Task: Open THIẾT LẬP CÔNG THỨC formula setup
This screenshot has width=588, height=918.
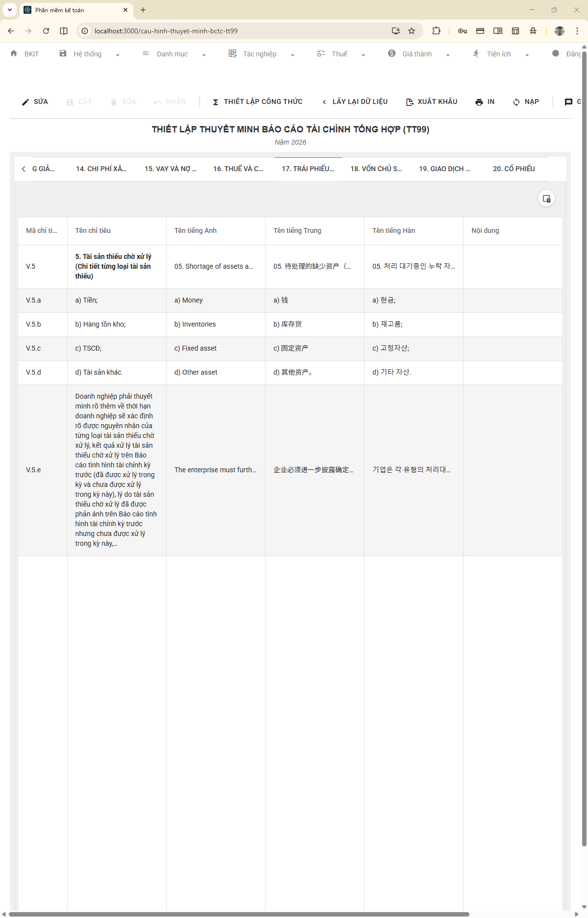Action: click(x=257, y=102)
